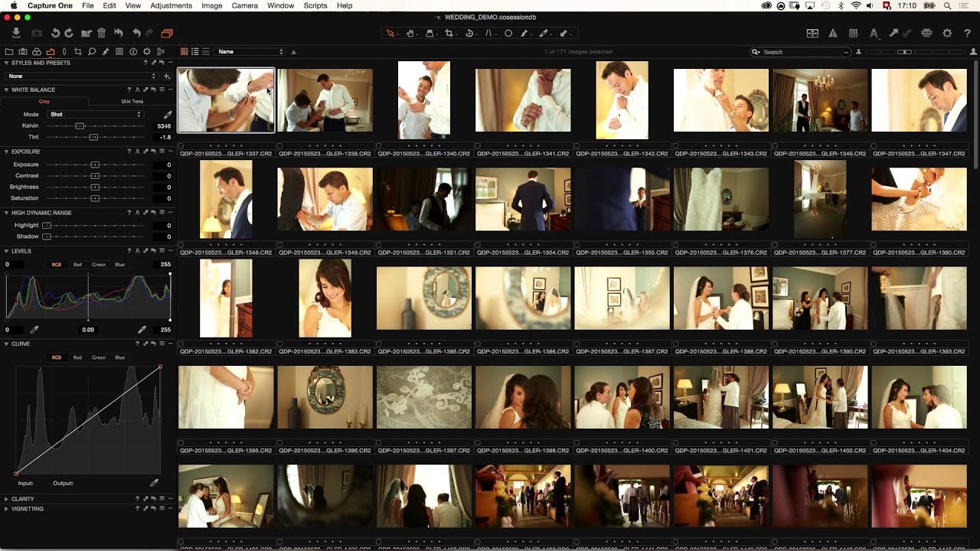Click the printer icon in toolbar
Image resolution: width=980 pixels, height=551 pixels.
click(x=926, y=33)
